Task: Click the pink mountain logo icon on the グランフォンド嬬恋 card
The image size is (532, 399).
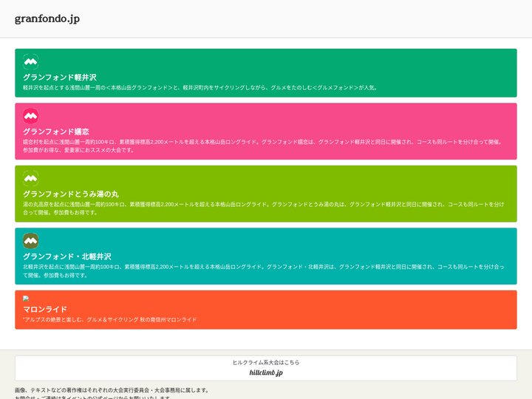Action: (x=30, y=116)
